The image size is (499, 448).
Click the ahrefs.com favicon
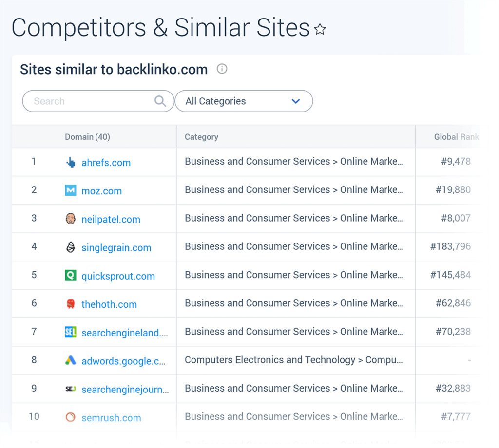71,163
